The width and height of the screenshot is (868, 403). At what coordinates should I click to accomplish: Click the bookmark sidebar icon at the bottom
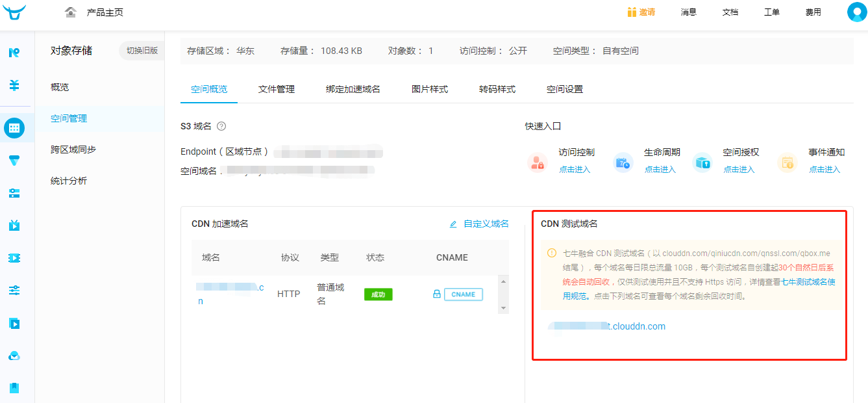tap(14, 388)
